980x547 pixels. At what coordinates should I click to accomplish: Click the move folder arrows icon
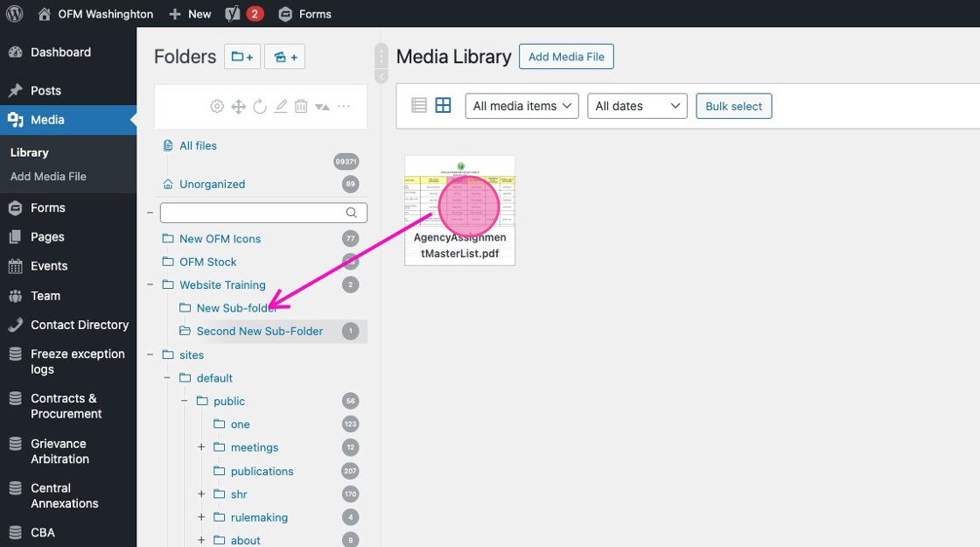click(x=238, y=106)
